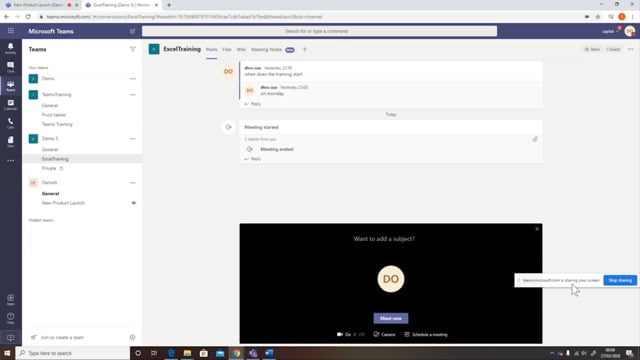Click Windows Start button
The height and width of the screenshot is (360, 640).
(x=7, y=353)
